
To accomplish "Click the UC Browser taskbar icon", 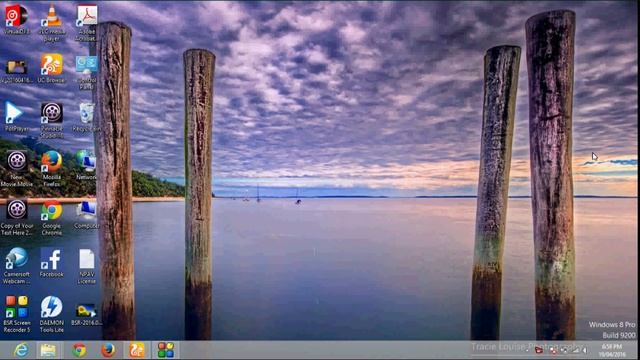I will [137, 350].
